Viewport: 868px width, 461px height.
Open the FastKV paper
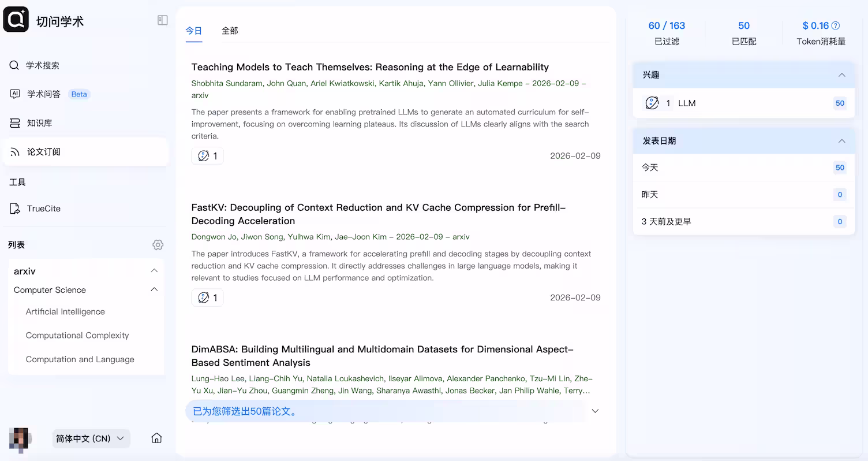pyautogui.click(x=378, y=214)
